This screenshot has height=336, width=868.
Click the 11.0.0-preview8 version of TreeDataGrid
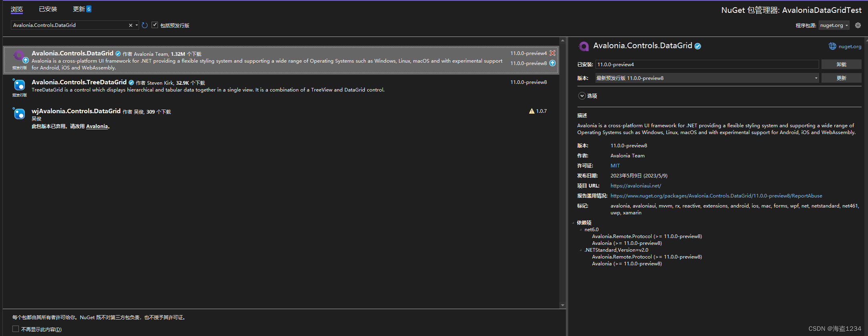tap(528, 82)
